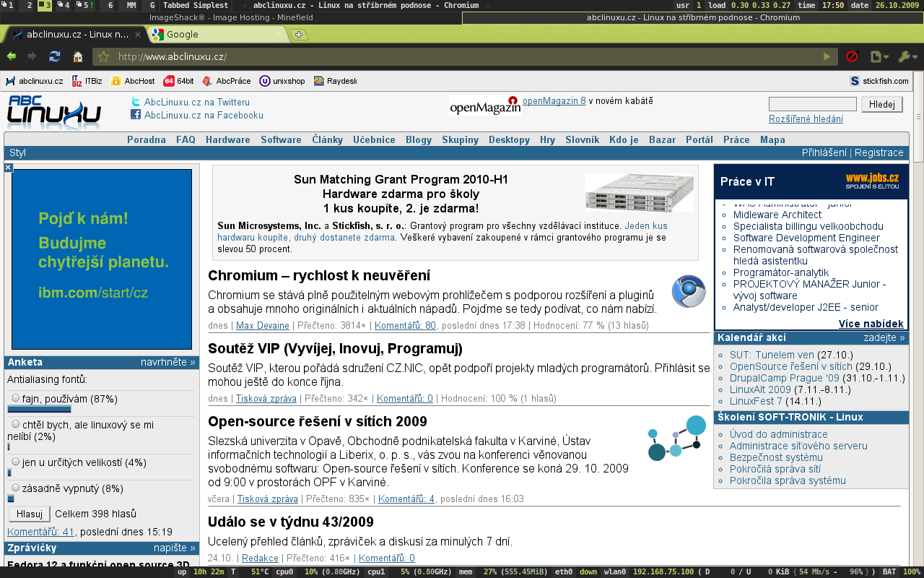
Task: Click the www.jobs.cz logo
Action: click(872, 181)
